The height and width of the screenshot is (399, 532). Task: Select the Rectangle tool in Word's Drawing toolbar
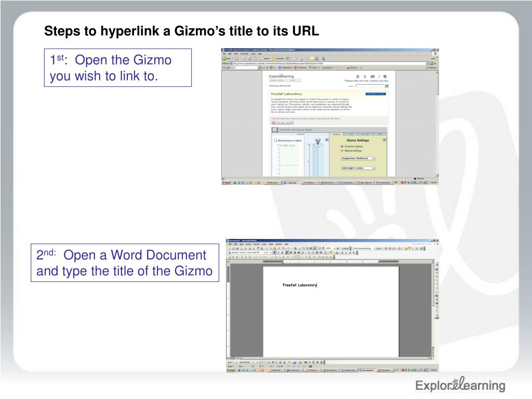261,362
